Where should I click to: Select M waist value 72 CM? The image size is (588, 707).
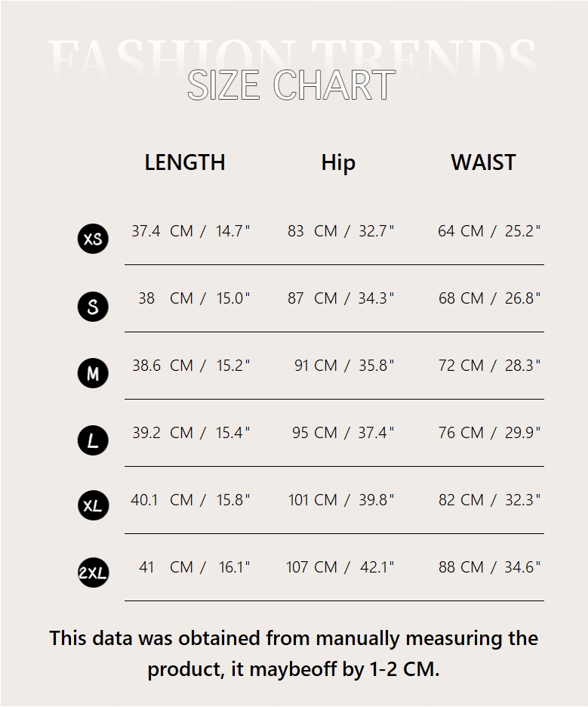(461, 366)
